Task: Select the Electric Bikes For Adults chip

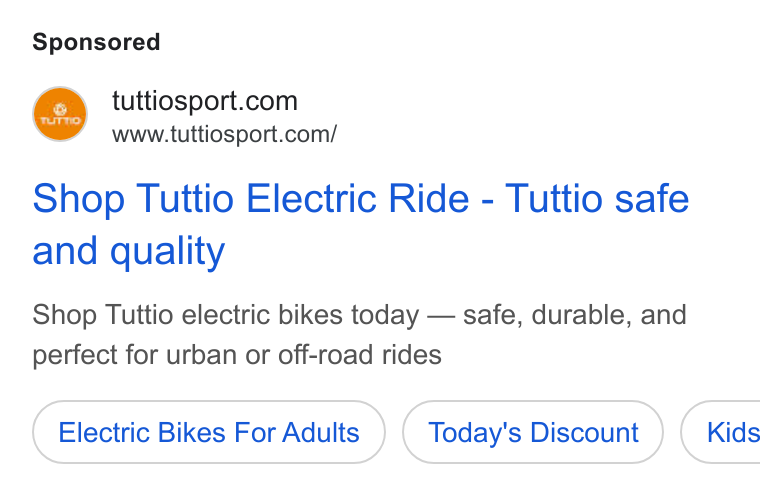Action: point(209,432)
